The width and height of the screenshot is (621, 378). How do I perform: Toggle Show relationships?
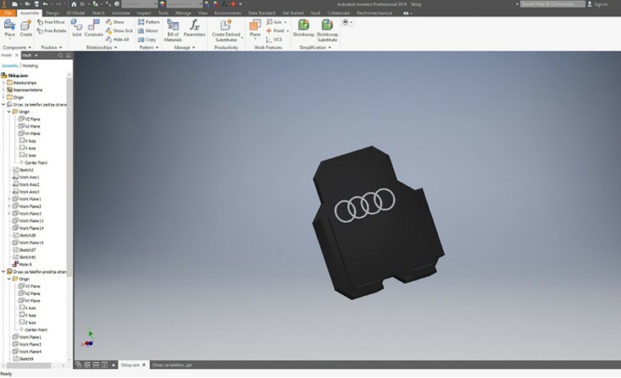tap(115, 22)
